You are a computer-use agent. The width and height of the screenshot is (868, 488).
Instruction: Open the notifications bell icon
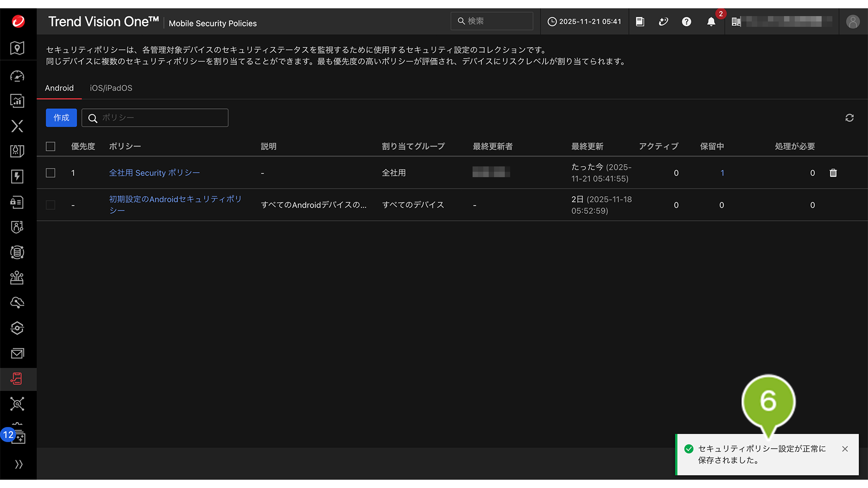pyautogui.click(x=711, y=21)
